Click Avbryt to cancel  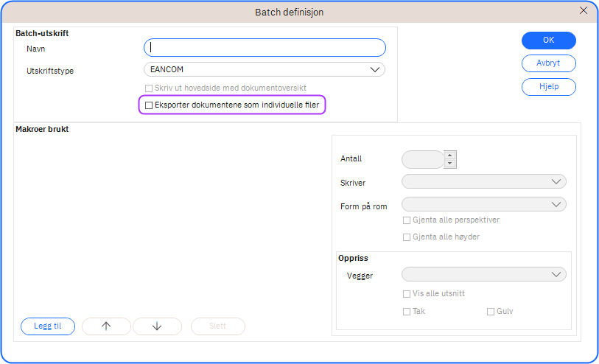pos(548,63)
